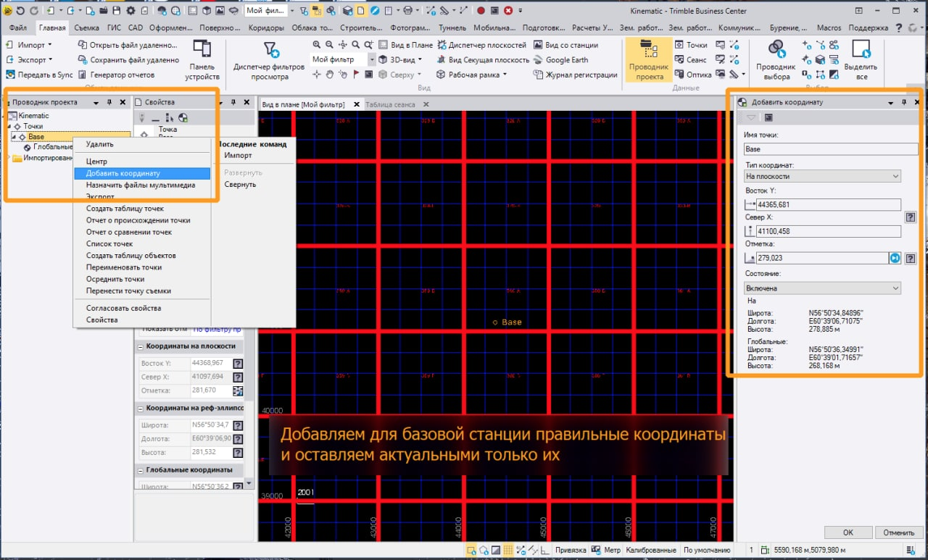Screen dimensions: 928x560
Task: Toggle the Проводник проекта ribbon button
Action: click(x=649, y=60)
